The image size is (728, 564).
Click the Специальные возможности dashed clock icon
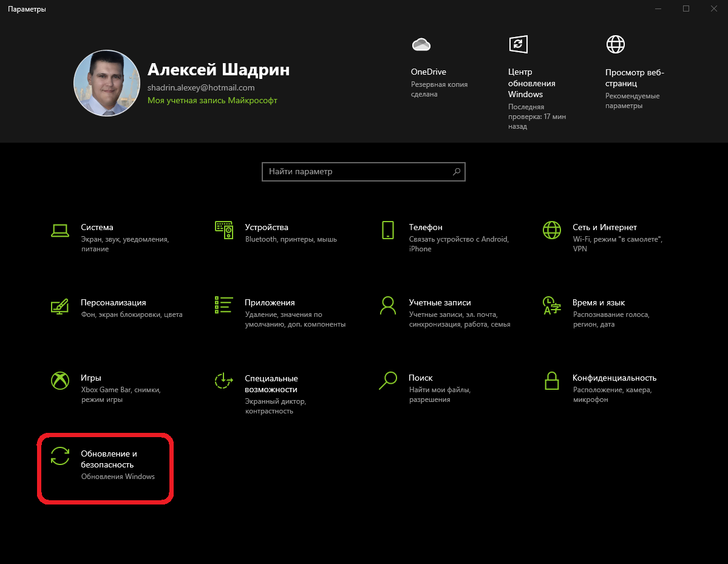pos(224,381)
